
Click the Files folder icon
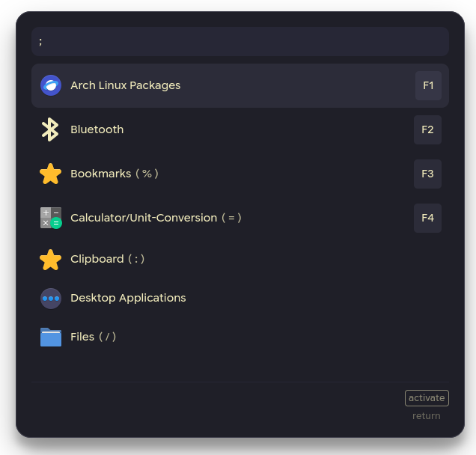tap(50, 337)
